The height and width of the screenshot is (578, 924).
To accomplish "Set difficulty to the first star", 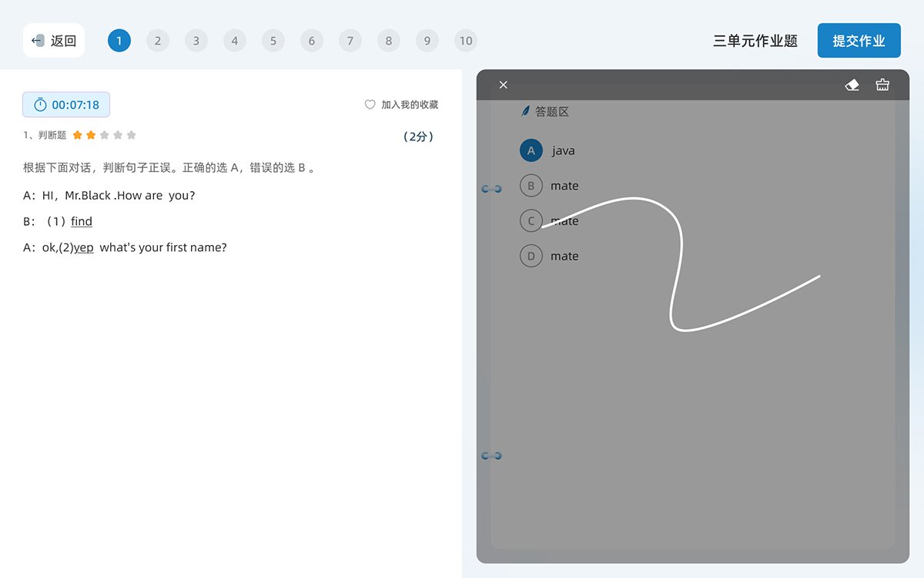I will coord(77,135).
